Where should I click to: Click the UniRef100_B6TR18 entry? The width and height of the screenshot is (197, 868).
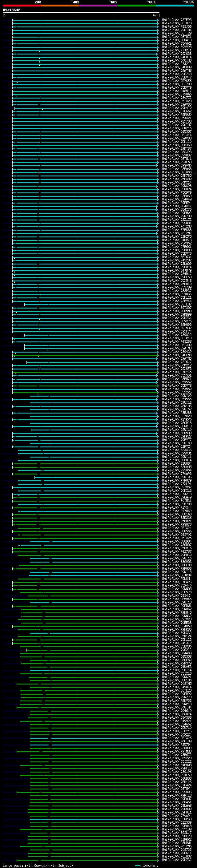tap(177, 338)
